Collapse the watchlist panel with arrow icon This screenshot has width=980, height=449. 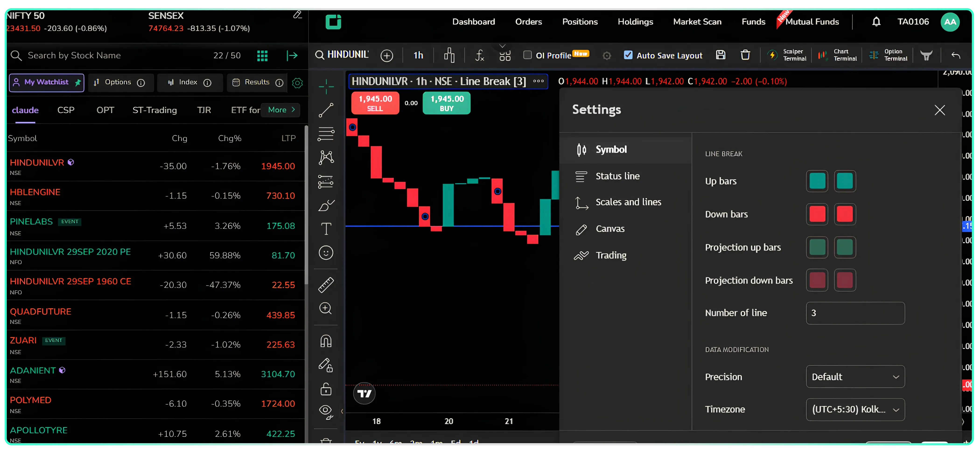point(292,56)
